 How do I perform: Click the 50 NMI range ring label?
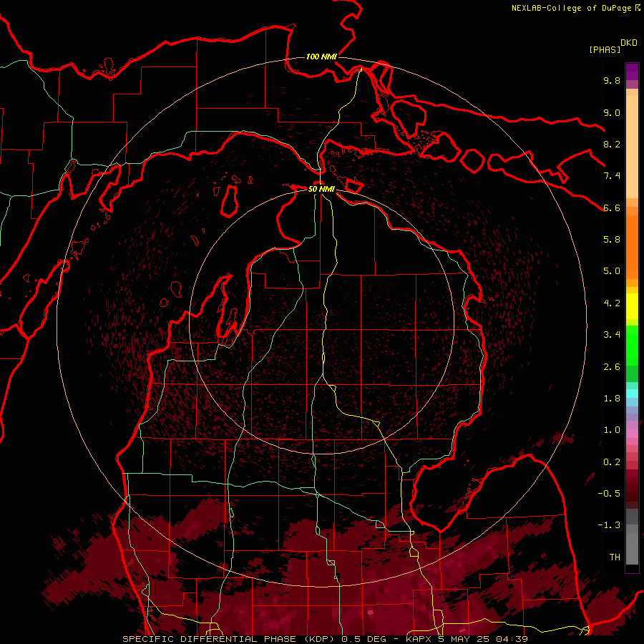(321, 189)
